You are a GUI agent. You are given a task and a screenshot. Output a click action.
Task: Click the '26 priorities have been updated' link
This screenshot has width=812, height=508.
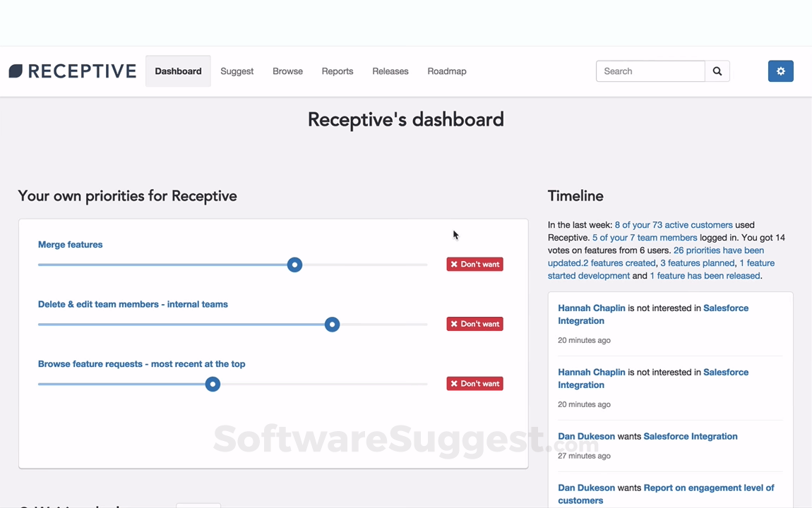pos(719,250)
